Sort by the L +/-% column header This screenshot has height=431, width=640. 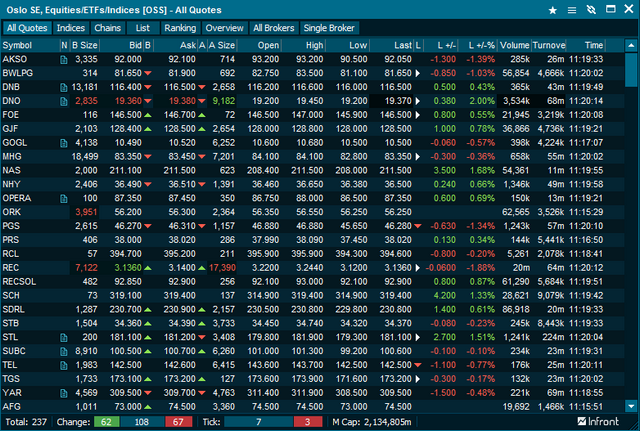(477, 45)
